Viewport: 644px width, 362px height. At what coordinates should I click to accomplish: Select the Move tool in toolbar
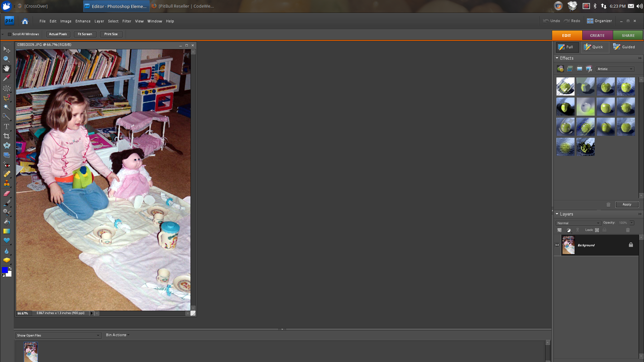click(7, 50)
